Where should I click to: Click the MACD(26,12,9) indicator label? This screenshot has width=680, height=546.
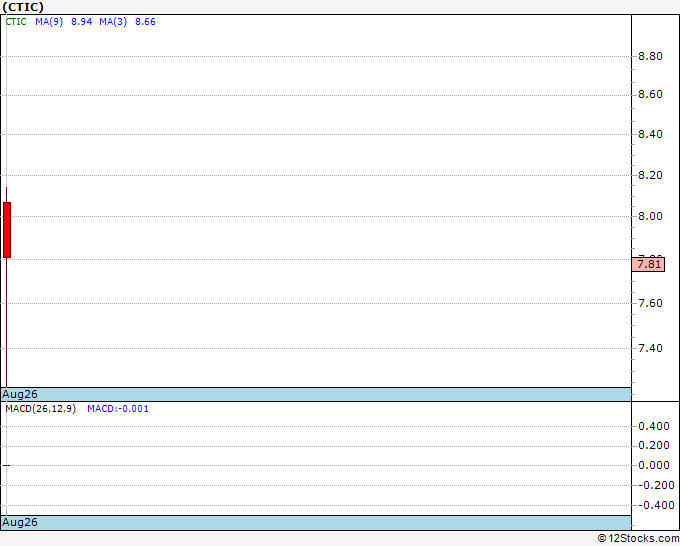(x=41, y=409)
